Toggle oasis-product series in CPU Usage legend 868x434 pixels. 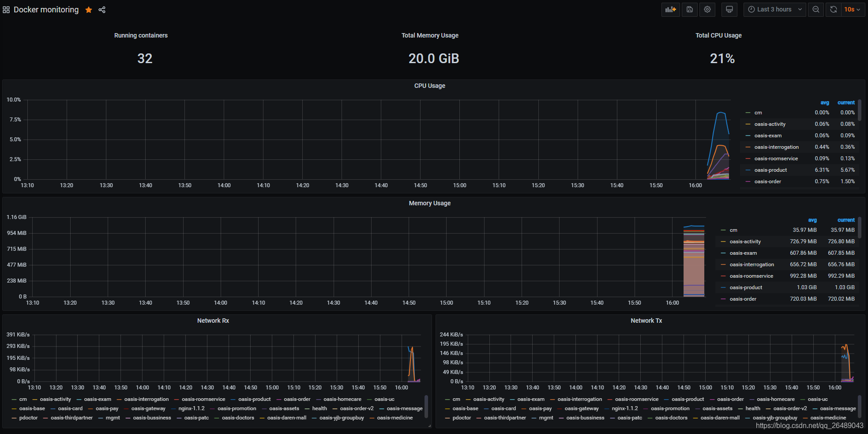[770, 170]
